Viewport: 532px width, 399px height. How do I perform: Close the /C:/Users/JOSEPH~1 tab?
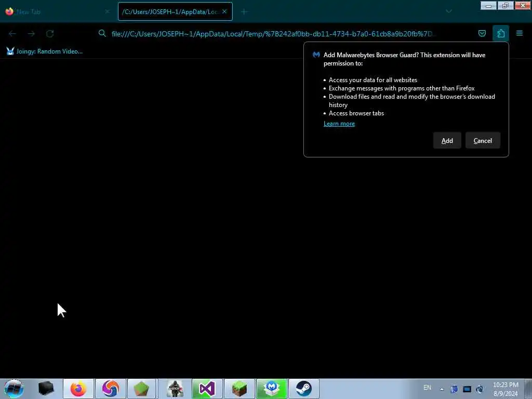[x=224, y=11]
